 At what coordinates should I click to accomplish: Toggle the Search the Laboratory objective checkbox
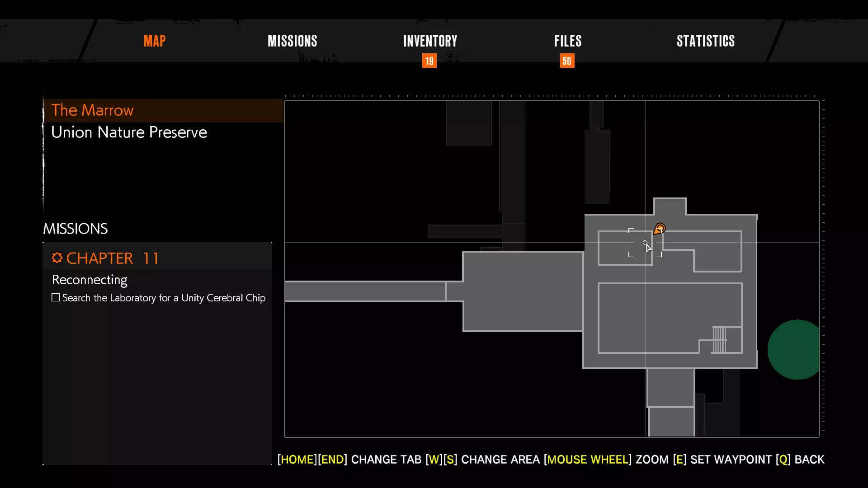point(56,298)
